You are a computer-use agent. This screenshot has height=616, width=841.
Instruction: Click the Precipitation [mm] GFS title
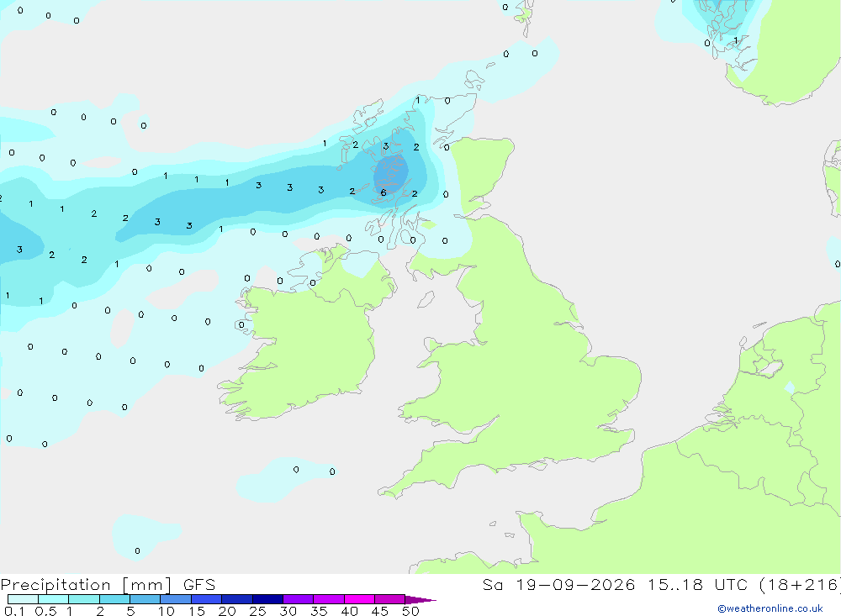tap(108, 585)
